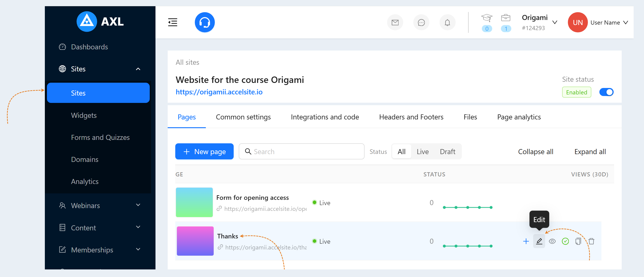
Task: Click the Content document icon
Action: point(62,228)
